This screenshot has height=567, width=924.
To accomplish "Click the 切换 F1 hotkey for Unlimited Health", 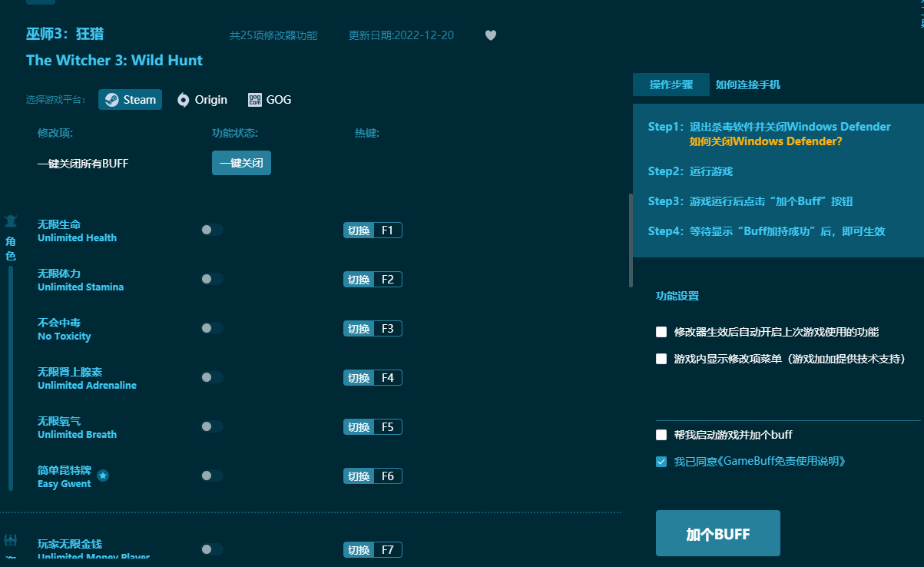I will [373, 230].
